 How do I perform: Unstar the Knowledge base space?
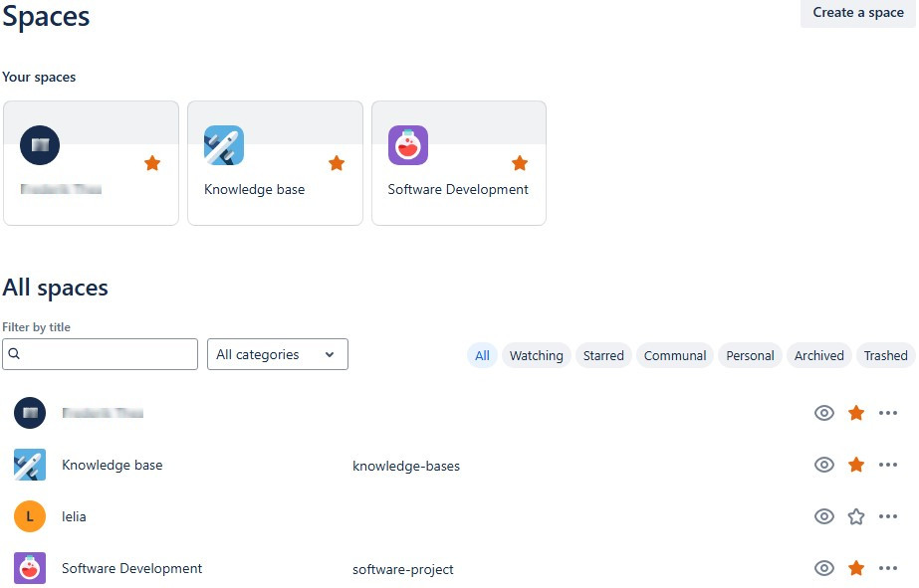856,465
